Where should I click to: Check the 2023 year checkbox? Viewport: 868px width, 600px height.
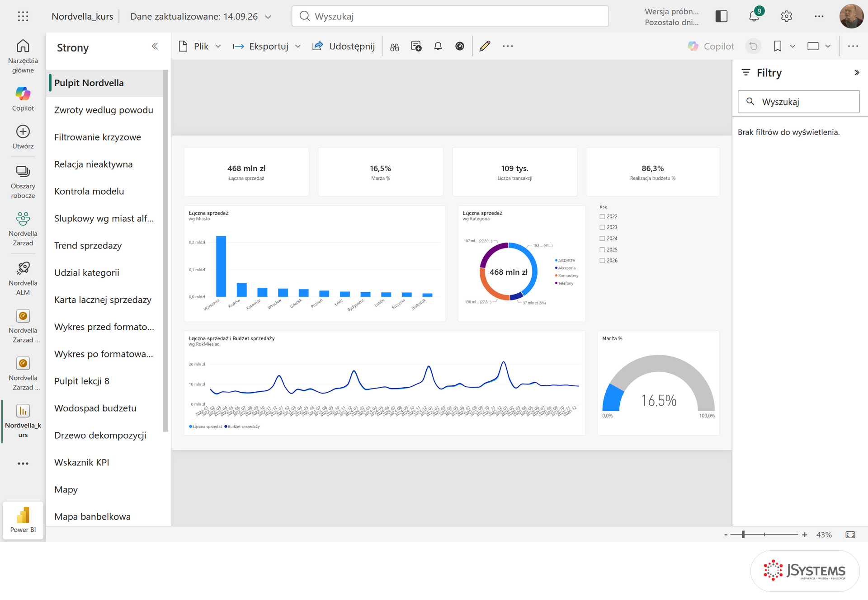tap(602, 227)
